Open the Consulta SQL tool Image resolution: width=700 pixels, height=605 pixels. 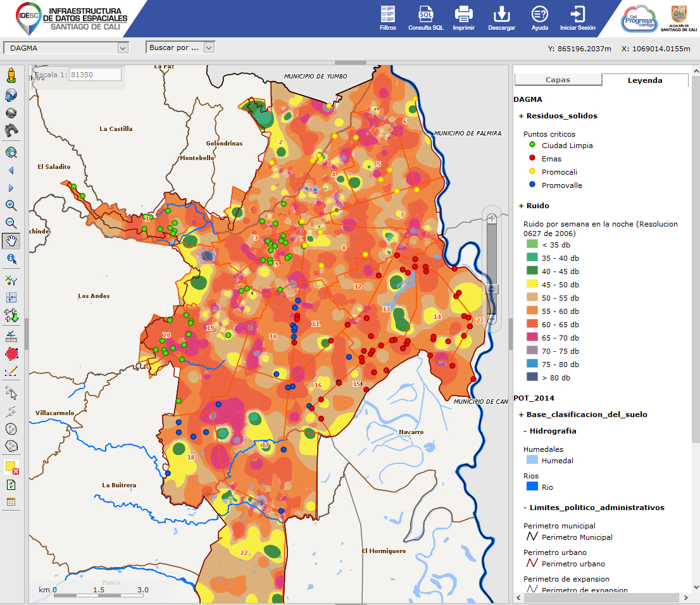click(425, 18)
